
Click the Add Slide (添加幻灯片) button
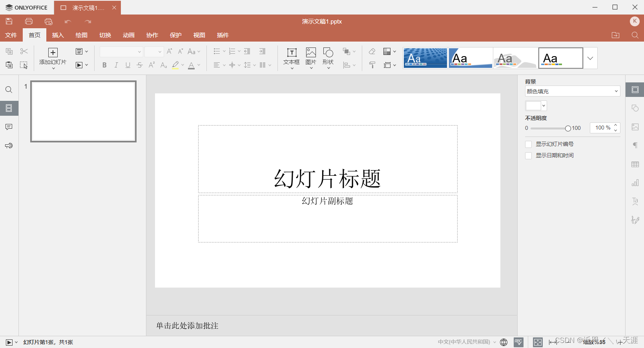53,58
